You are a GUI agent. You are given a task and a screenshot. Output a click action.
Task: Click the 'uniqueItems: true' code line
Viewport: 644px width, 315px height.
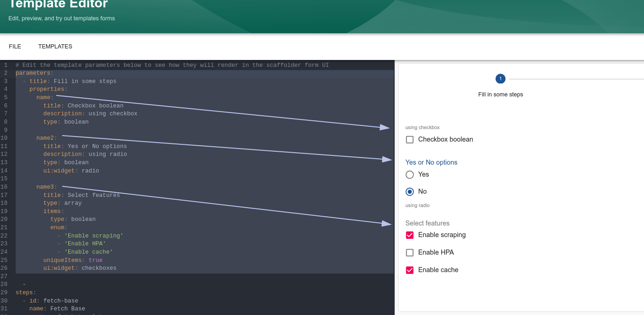(x=73, y=260)
